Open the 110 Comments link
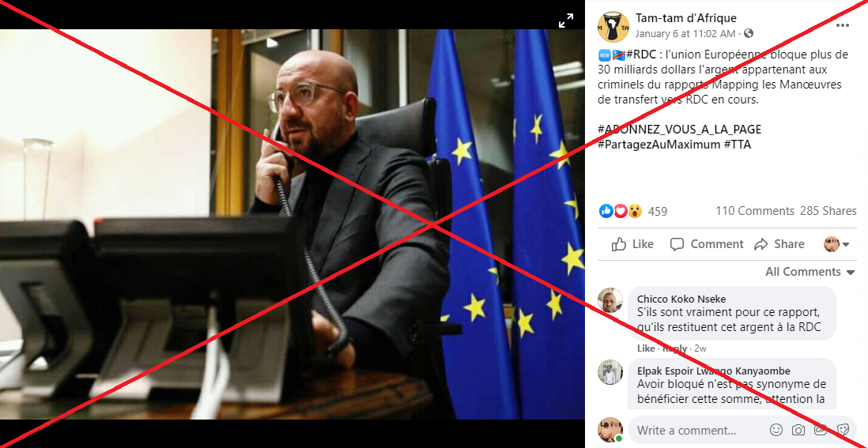 point(754,211)
